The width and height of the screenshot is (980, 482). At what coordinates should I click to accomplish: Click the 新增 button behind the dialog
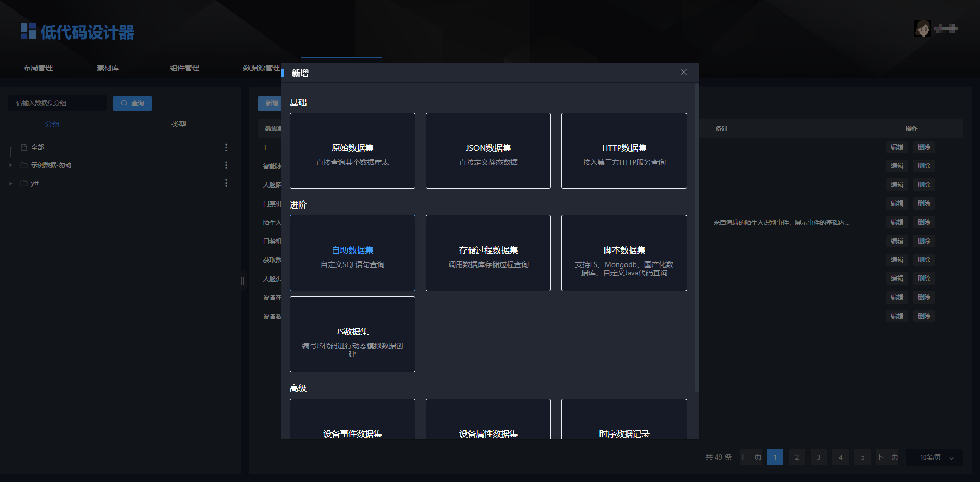(x=269, y=103)
